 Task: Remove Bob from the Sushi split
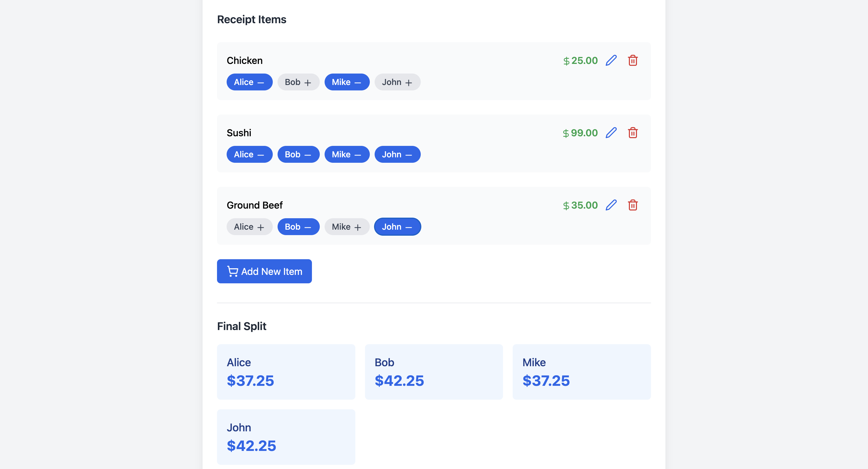[298, 154]
